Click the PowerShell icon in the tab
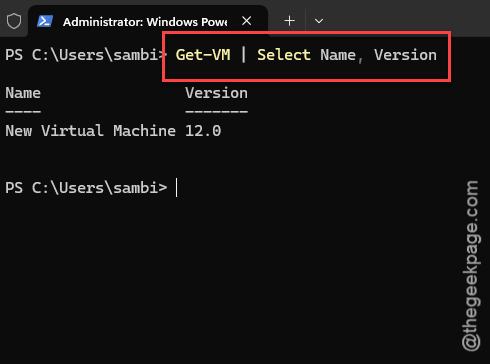 coord(45,21)
